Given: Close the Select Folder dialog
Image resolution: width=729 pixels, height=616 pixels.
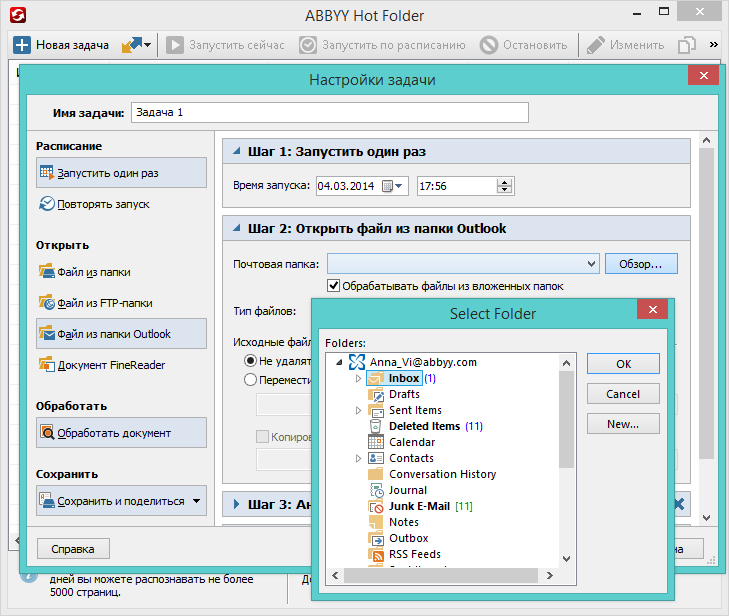Looking at the screenshot, I should pos(652,309).
